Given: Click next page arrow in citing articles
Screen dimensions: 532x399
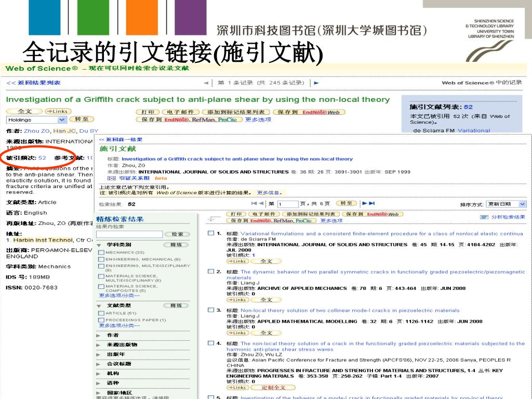Looking at the screenshot, I should point(364,204).
